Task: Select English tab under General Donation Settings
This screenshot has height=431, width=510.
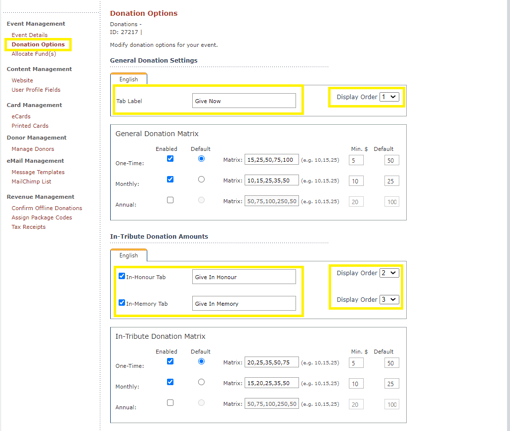Action: (129, 79)
